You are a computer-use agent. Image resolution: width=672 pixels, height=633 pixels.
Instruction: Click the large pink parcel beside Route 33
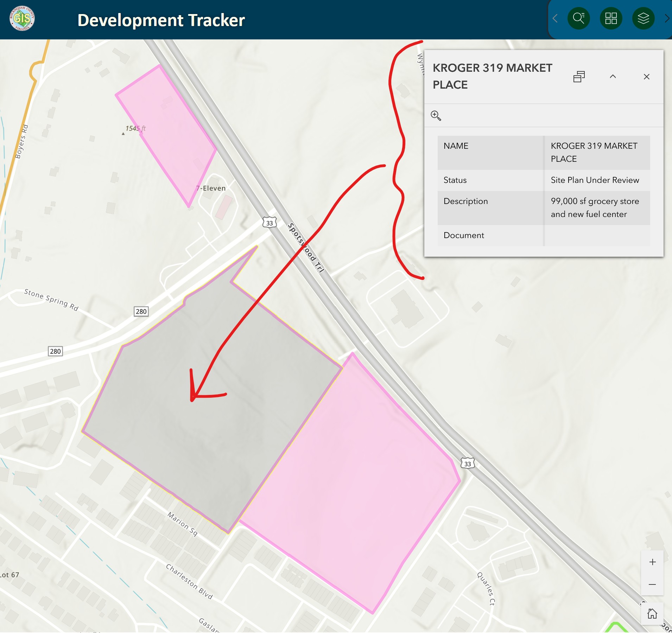tap(352, 475)
